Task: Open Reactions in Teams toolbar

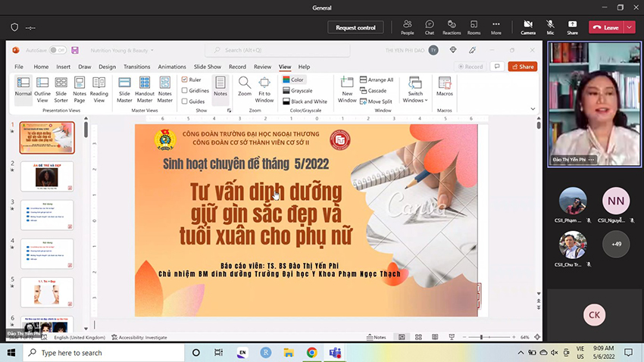Action: pyautogui.click(x=452, y=27)
